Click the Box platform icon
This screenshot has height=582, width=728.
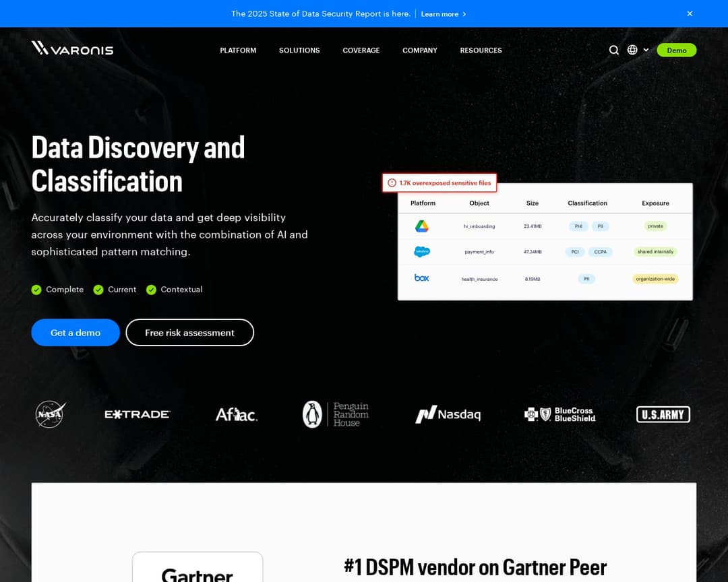click(x=421, y=278)
